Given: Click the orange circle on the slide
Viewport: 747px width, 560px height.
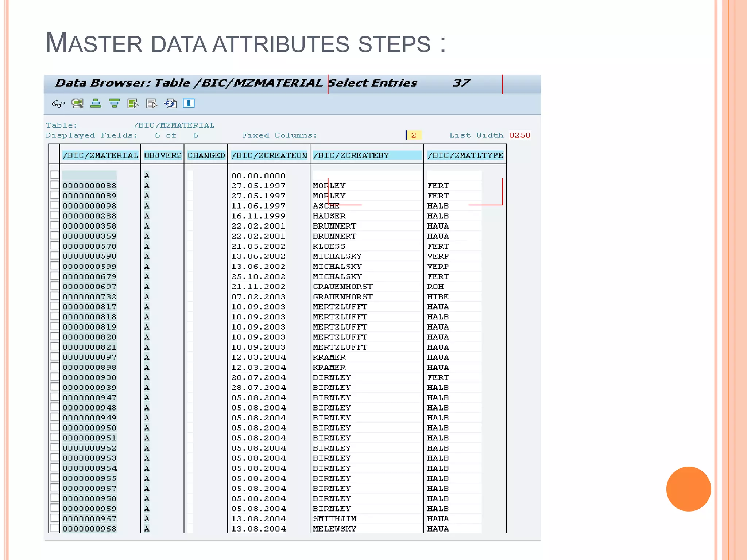Looking at the screenshot, I should 688,489.
